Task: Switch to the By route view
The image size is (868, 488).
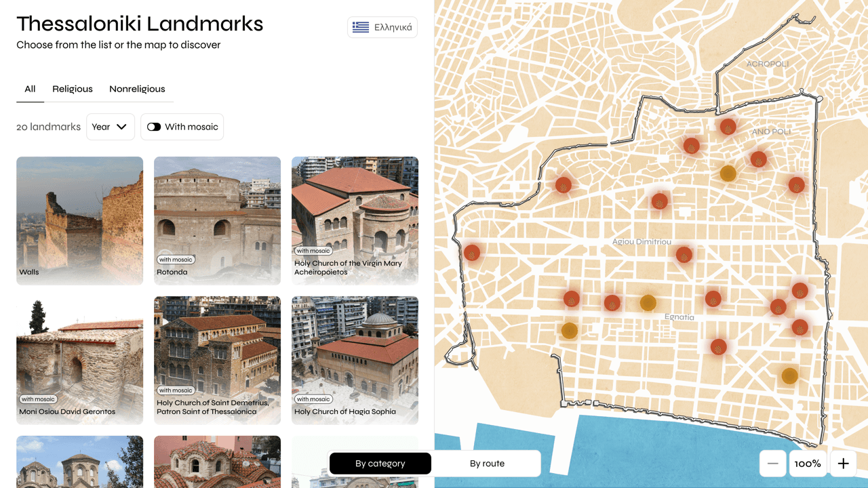Action: (x=487, y=464)
